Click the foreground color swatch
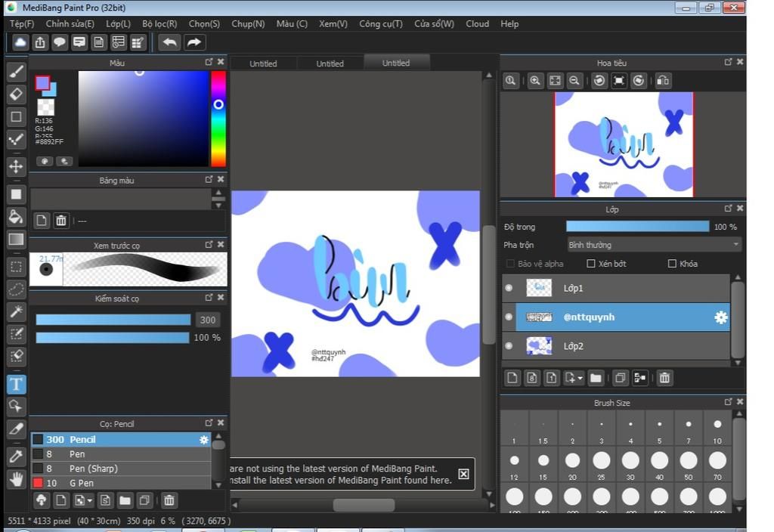 [42, 83]
